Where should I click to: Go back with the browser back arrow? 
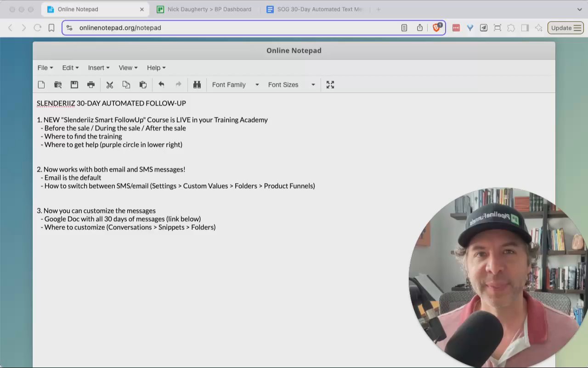coord(11,28)
